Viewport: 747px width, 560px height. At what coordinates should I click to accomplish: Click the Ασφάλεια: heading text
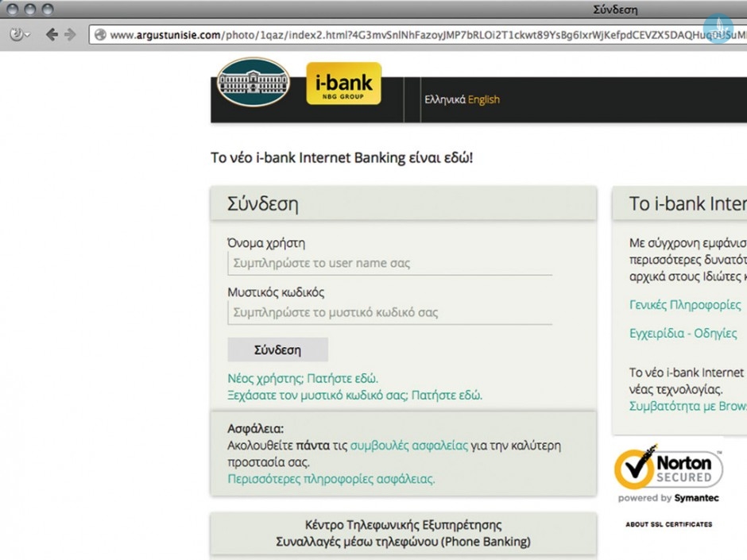tap(255, 429)
